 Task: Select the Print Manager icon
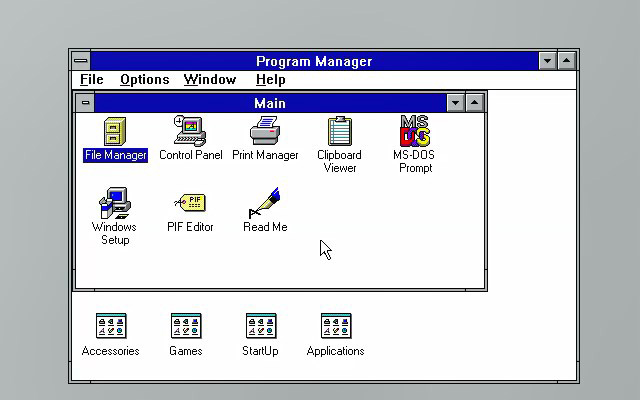(265, 132)
